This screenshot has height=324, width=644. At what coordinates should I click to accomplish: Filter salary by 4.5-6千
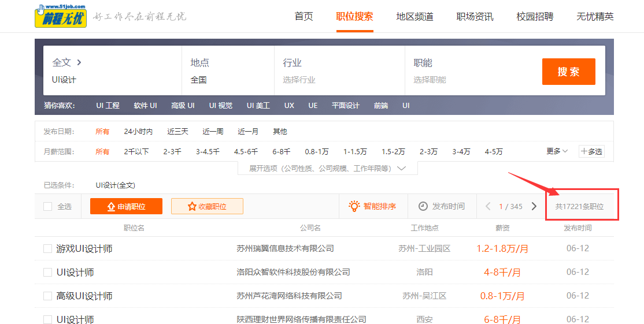(x=246, y=152)
